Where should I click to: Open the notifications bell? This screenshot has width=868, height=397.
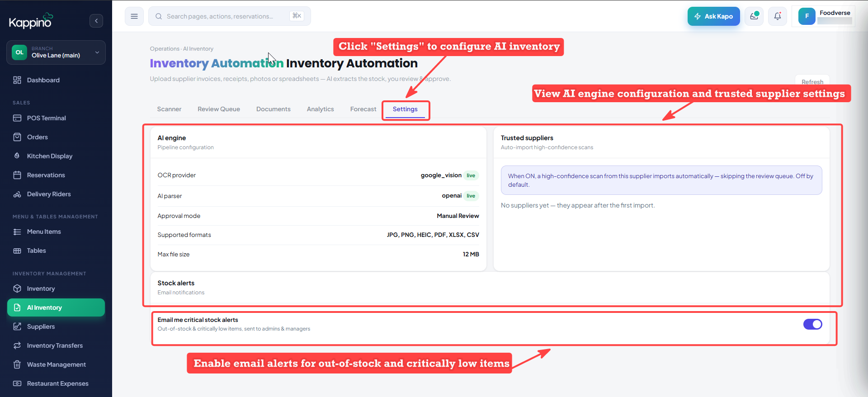click(778, 16)
